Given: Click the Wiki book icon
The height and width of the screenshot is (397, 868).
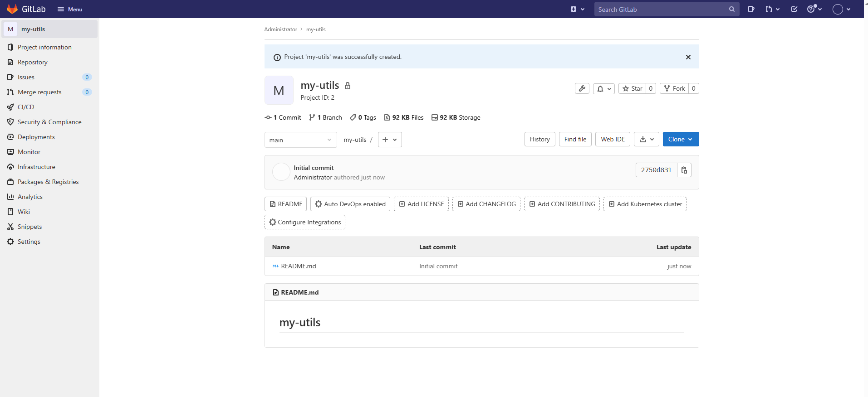Looking at the screenshot, I should 10,212.
